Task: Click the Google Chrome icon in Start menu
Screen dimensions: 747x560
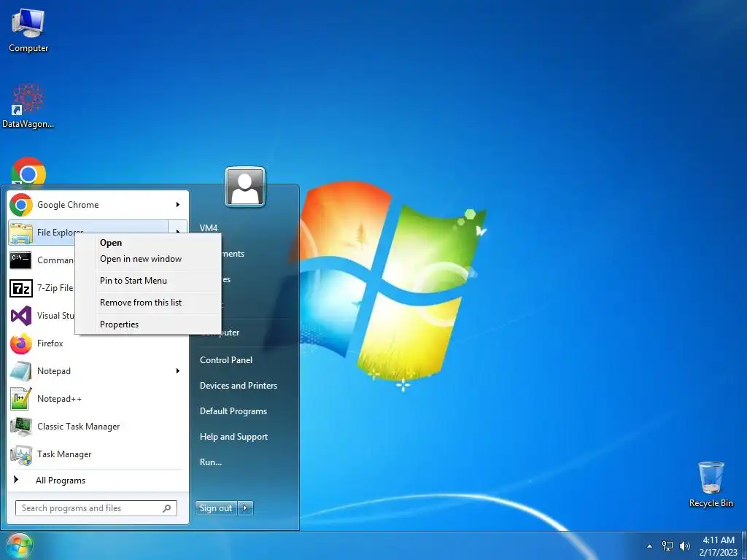Action: pos(21,205)
